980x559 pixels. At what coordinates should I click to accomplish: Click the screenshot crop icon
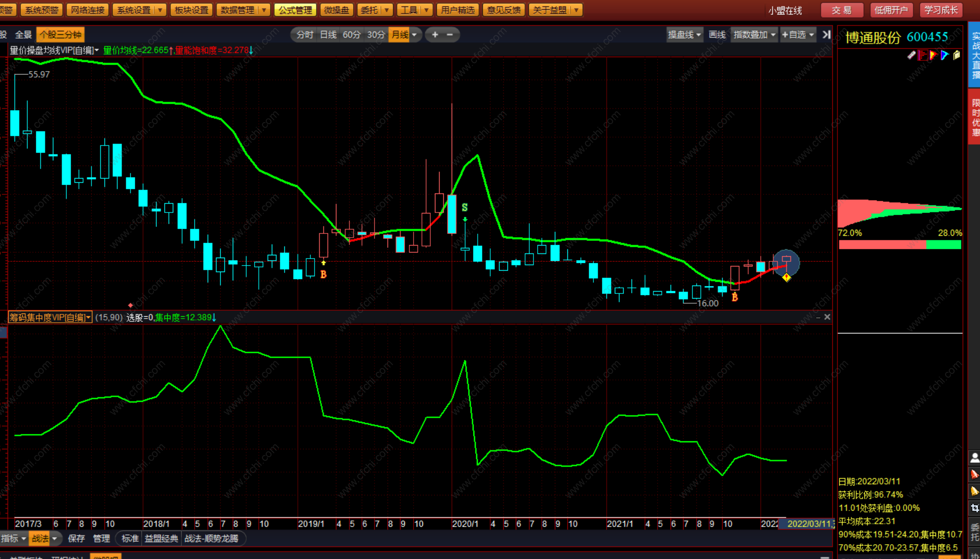tap(974, 508)
